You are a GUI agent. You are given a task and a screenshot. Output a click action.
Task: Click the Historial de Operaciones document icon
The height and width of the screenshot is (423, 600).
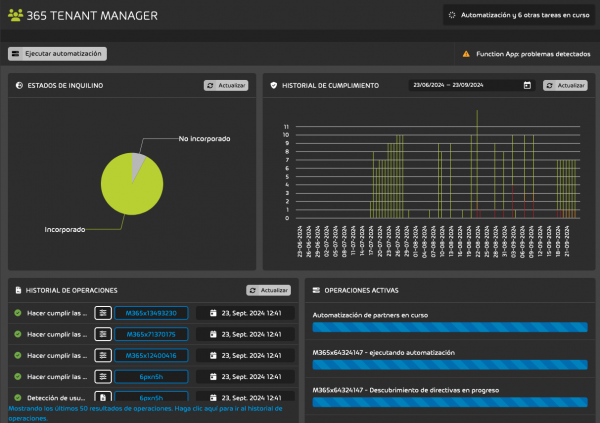(18, 290)
